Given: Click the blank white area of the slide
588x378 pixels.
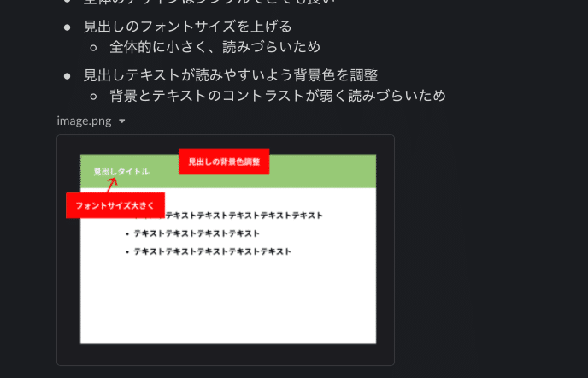Looking at the screenshot, I should (228, 300).
